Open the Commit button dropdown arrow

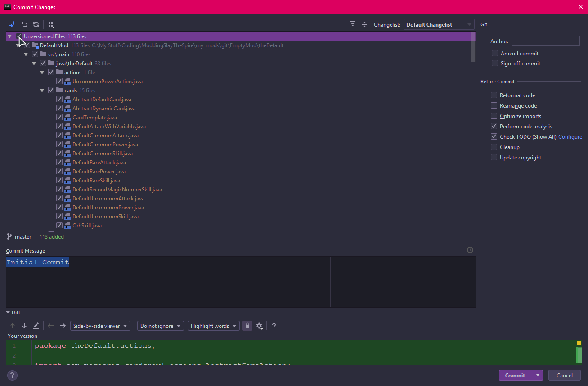pyautogui.click(x=538, y=375)
